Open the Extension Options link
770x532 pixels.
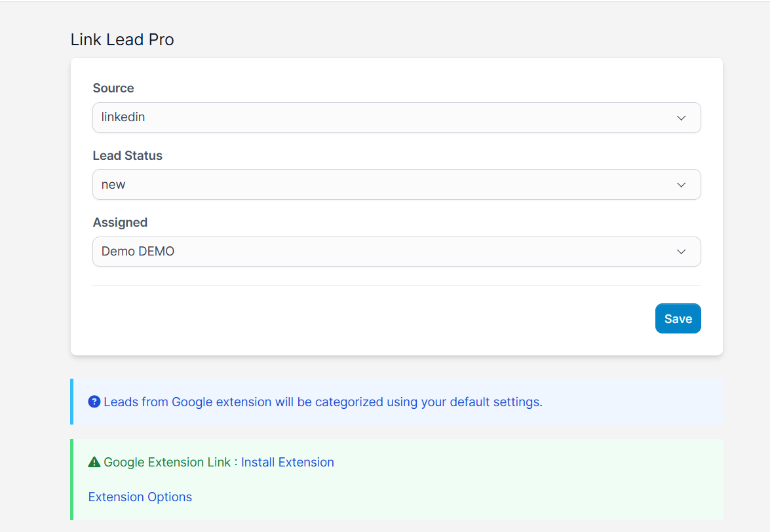click(x=140, y=497)
